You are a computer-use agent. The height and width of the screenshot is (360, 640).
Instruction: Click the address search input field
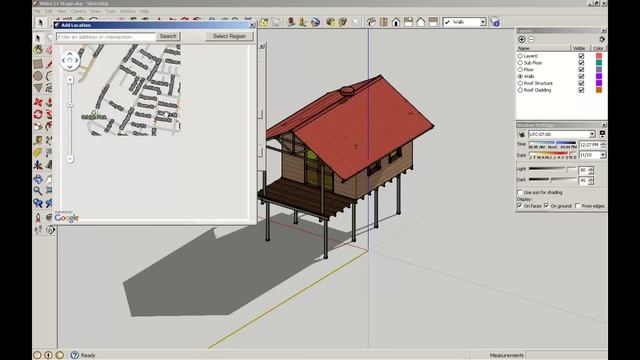106,37
